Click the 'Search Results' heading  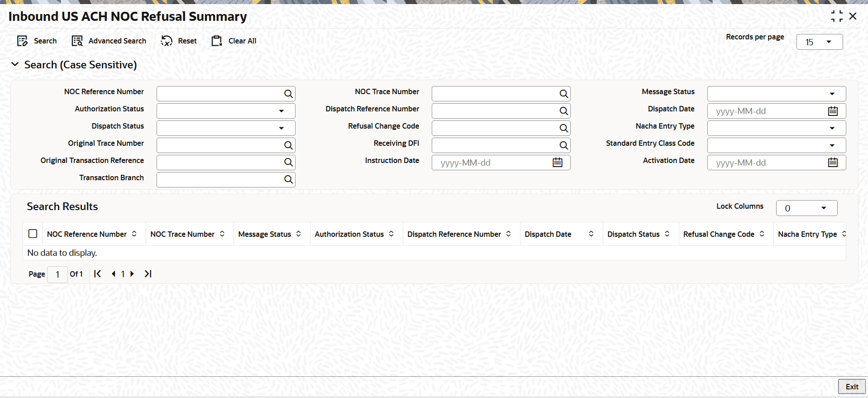pyautogui.click(x=62, y=206)
